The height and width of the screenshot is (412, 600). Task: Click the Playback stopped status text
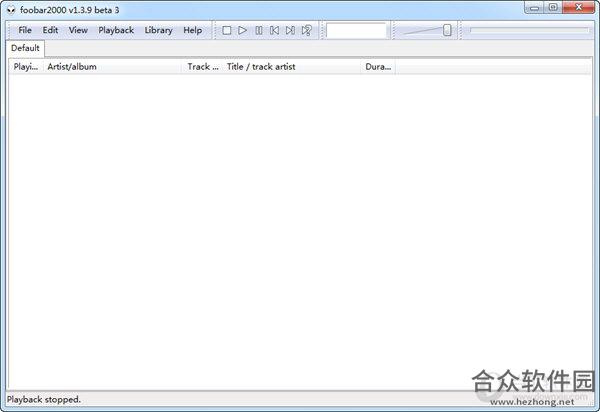pos(44,400)
